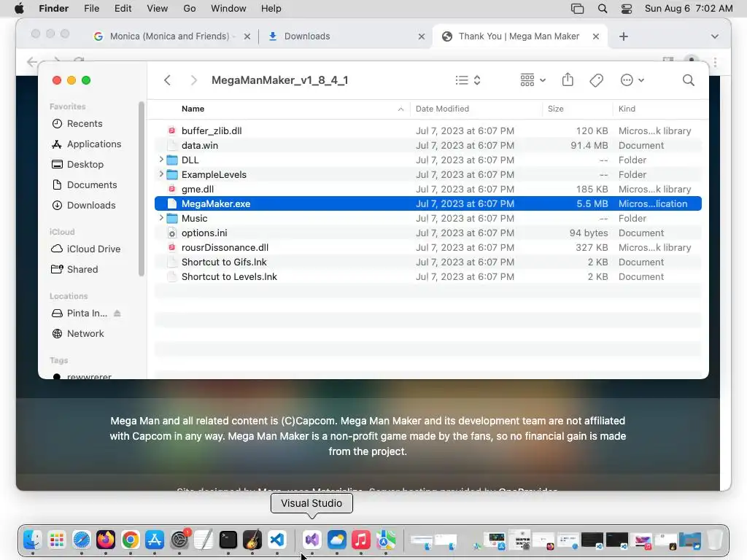747x560 pixels.
Task: Eject the Pinta In... volume
Action: pyautogui.click(x=117, y=314)
